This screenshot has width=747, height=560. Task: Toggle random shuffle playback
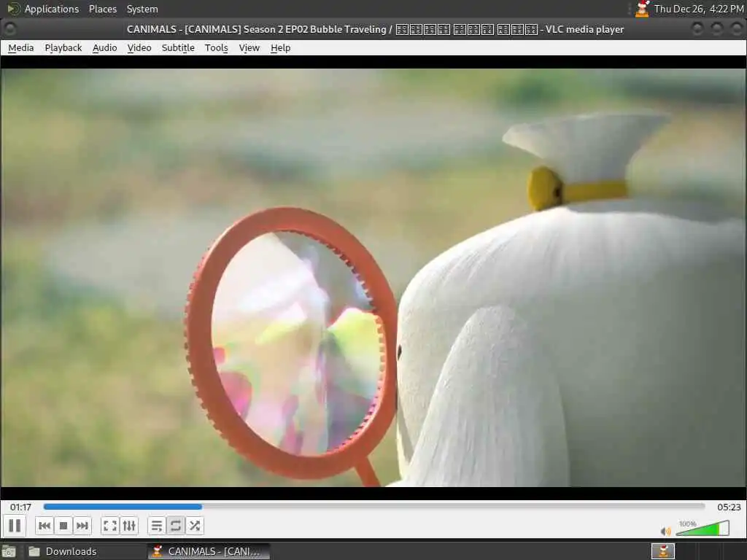tap(194, 526)
